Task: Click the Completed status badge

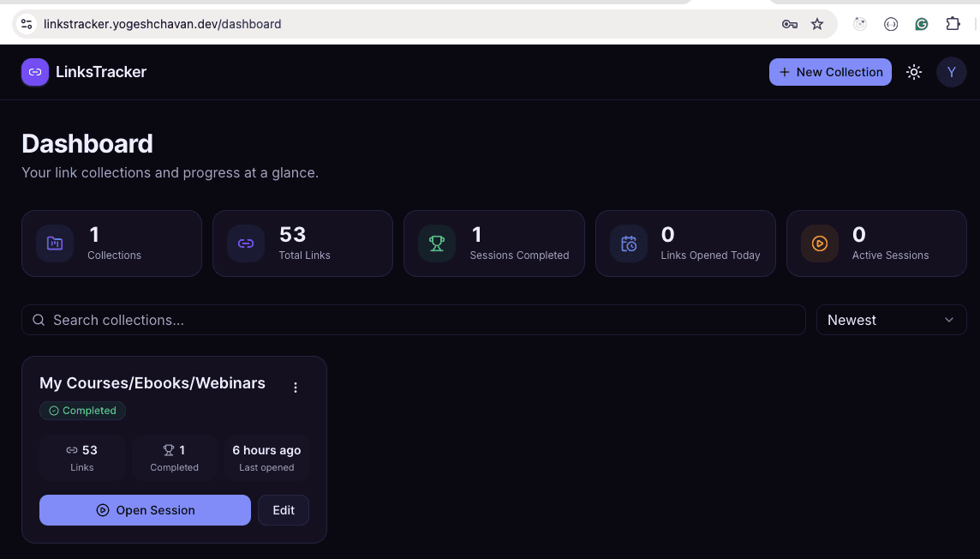Action: pyautogui.click(x=82, y=411)
